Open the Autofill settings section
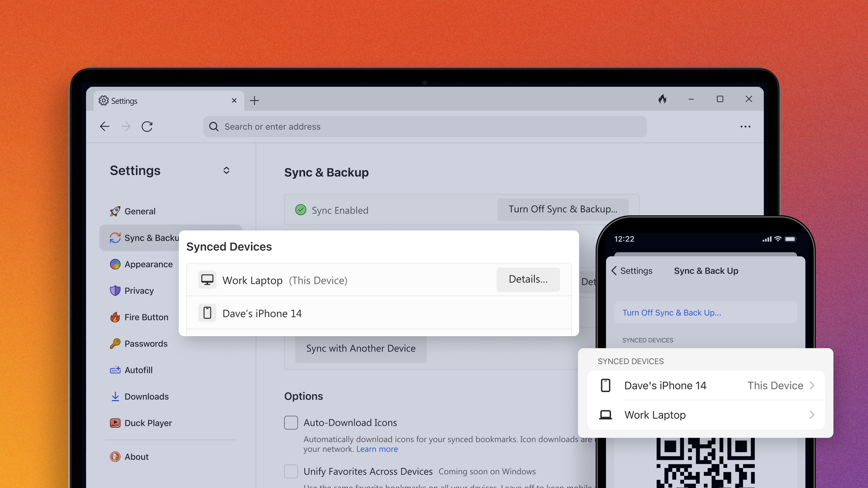 [138, 370]
